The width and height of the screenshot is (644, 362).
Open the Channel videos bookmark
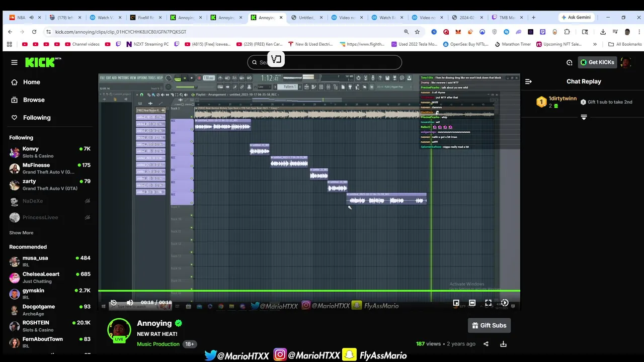[82, 44]
